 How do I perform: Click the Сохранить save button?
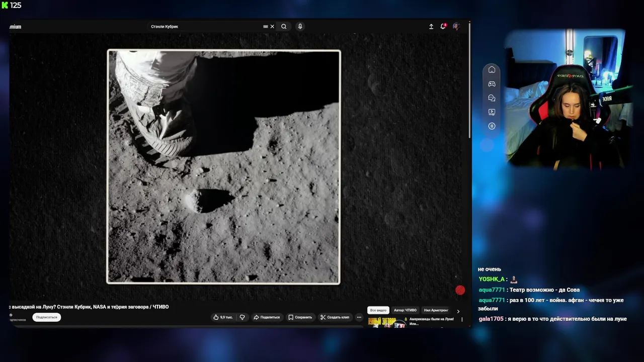coord(300,317)
